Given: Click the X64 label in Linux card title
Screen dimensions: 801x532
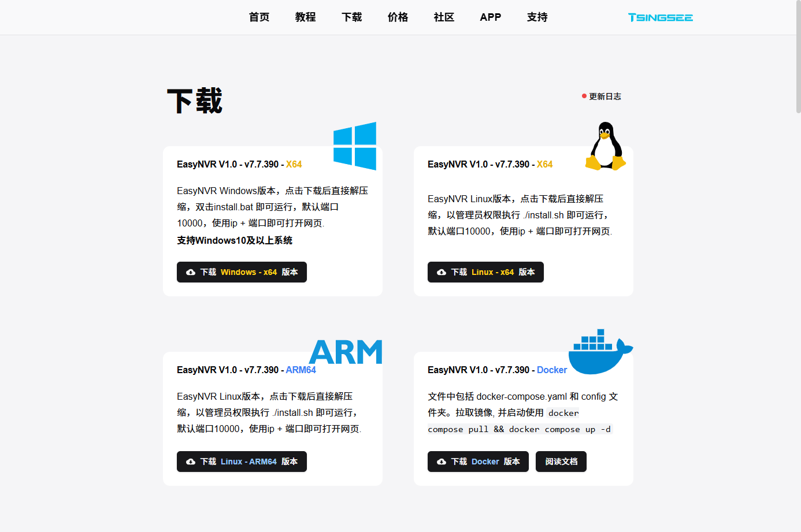Looking at the screenshot, I should point(545,164).
